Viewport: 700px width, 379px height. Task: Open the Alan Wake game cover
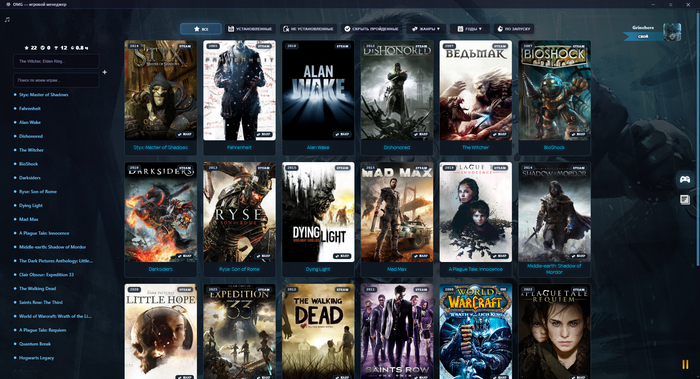(318, 91)
